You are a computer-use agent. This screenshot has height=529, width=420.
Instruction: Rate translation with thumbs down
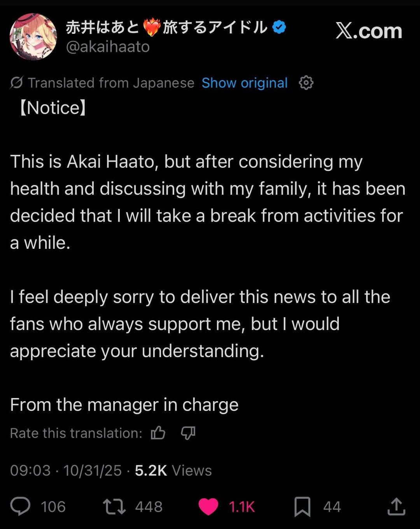[x=188, y=433]
